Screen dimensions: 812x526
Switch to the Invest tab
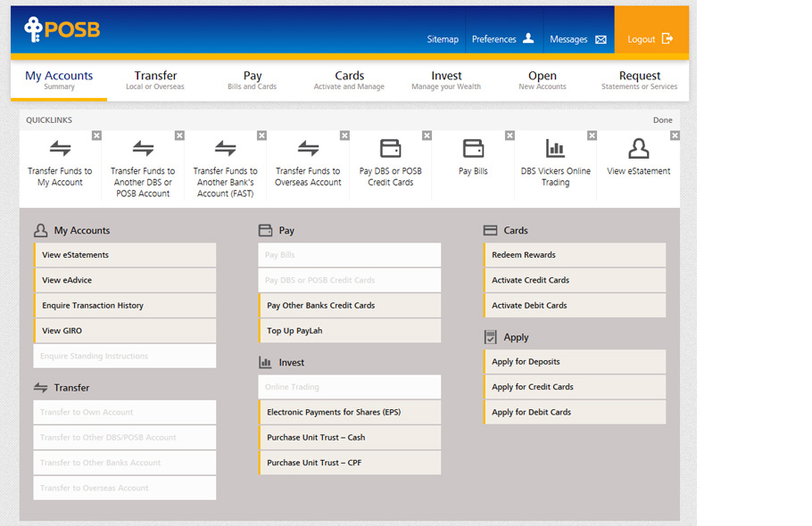click(446, 80)
